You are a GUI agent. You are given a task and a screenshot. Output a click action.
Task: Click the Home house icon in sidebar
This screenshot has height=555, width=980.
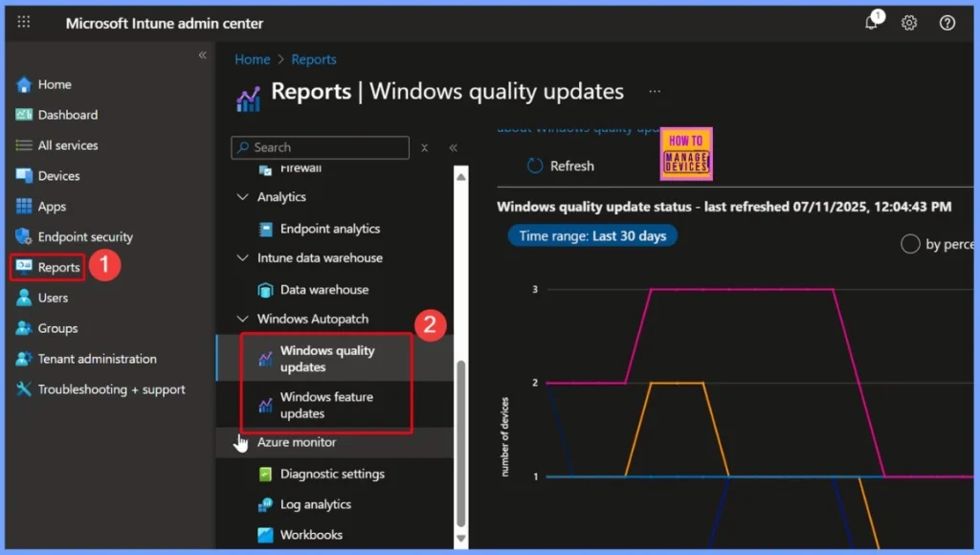click(24, 84)
